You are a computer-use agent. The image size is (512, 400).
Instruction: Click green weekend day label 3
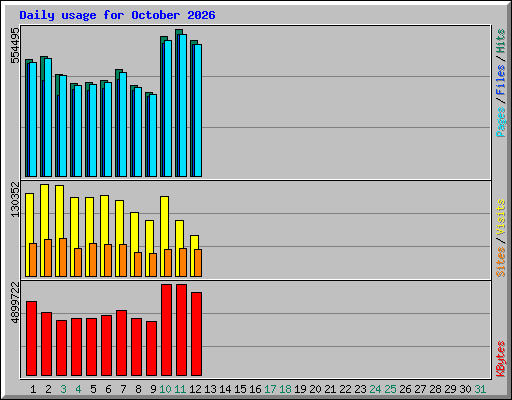point(63,389)
